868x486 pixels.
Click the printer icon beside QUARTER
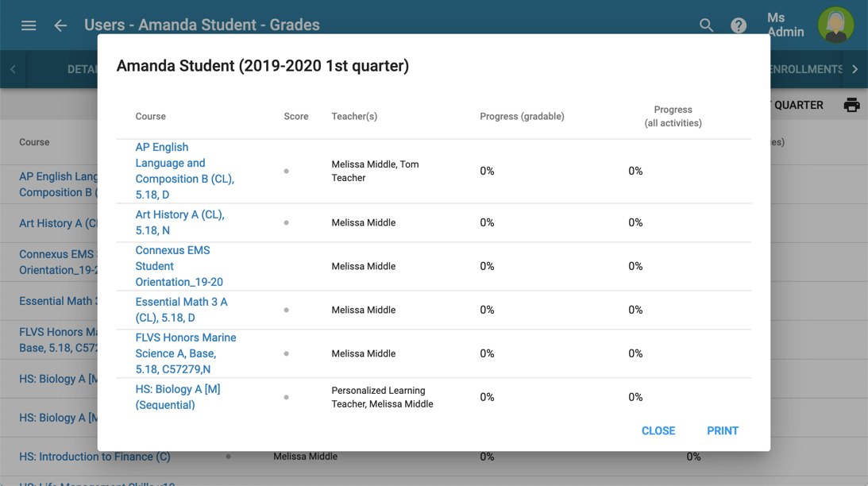pos(851,104)
